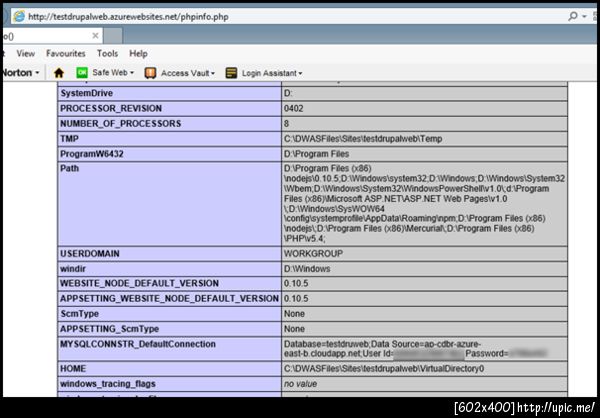600x418 pixels.
Task: Click the ProgramW6432 value D:\Program Files
Action: pos(316,154)
